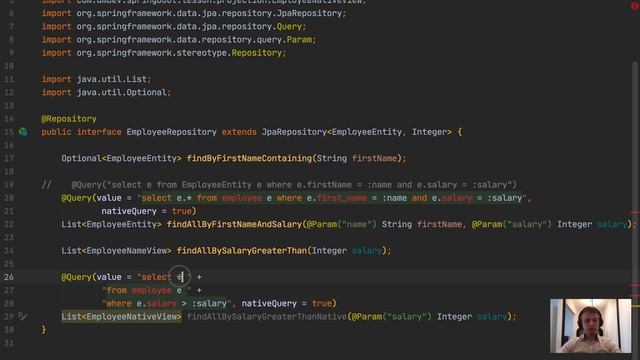This screenshot has width=640, height=360.
Task: Click List<EmployeeNativeView> return type on line 29
Action: 122,316
